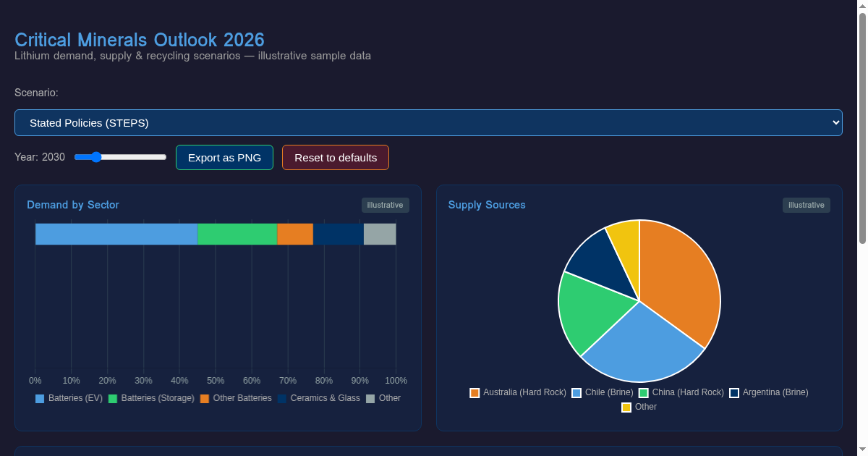Click the Year: 2030 label
Screen dimensions: 868x456
pyautogui.click(x=40, y=157)
